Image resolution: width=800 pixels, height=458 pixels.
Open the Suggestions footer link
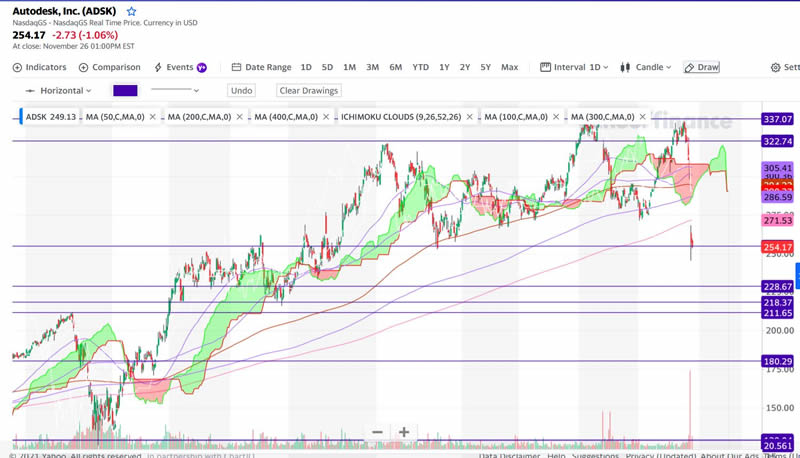point(595,455)
